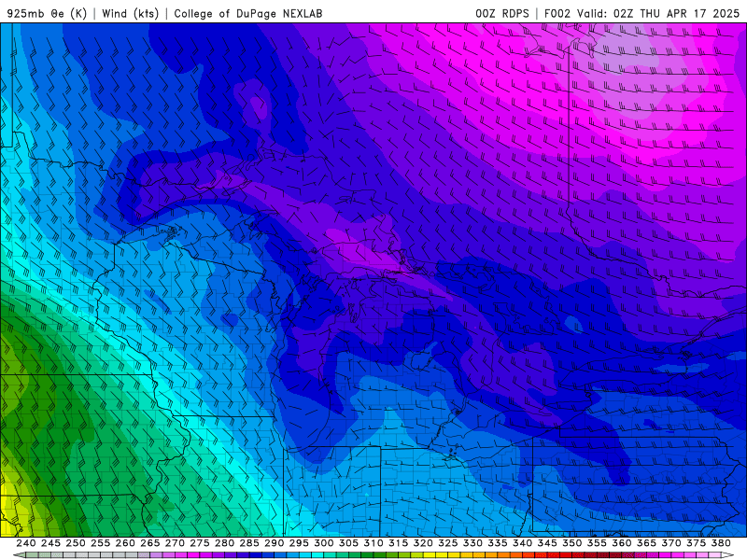Click the 315 value on the color scale
The image size is (747, 560).
[399, 543]
